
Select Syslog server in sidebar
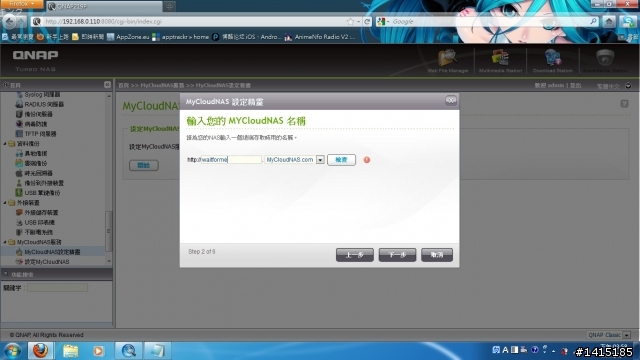38,95
